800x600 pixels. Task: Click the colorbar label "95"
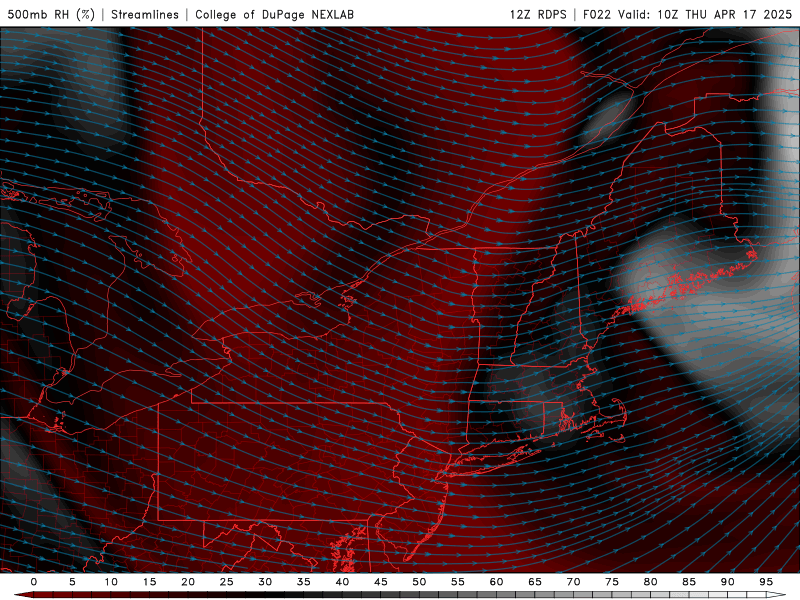pyautogui.click(x=766, y=582)
